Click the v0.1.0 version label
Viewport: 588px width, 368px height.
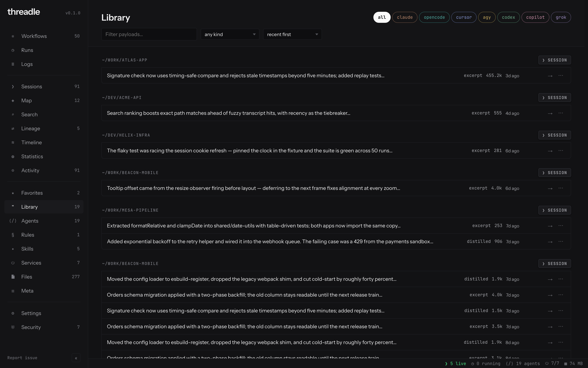point(73,13)
